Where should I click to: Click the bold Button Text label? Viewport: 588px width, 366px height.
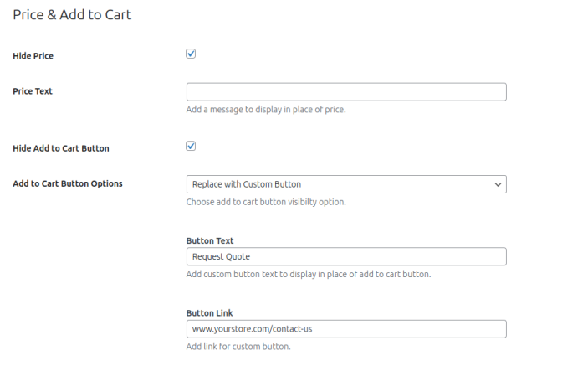point(210,240)
